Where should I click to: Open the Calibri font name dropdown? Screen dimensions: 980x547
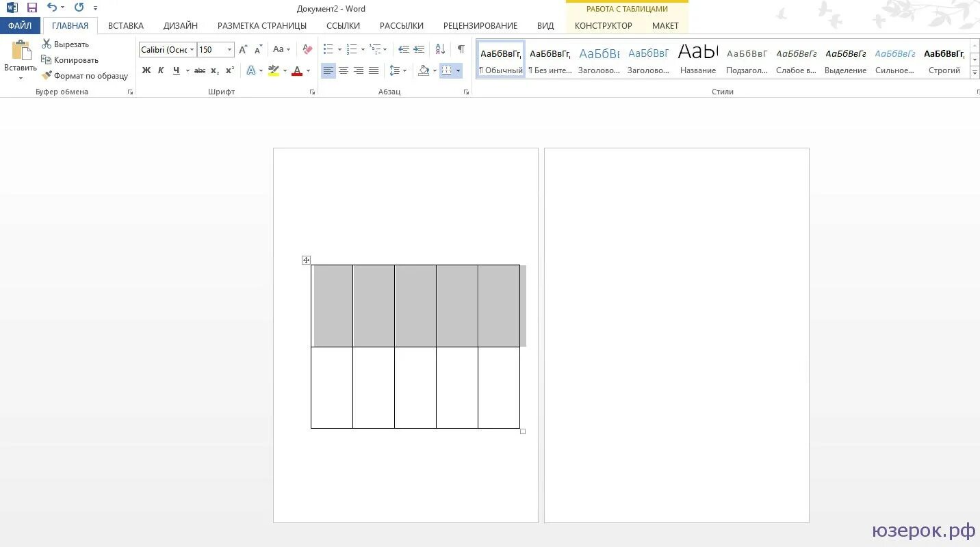pyautogui.click(x=192, y=50)
